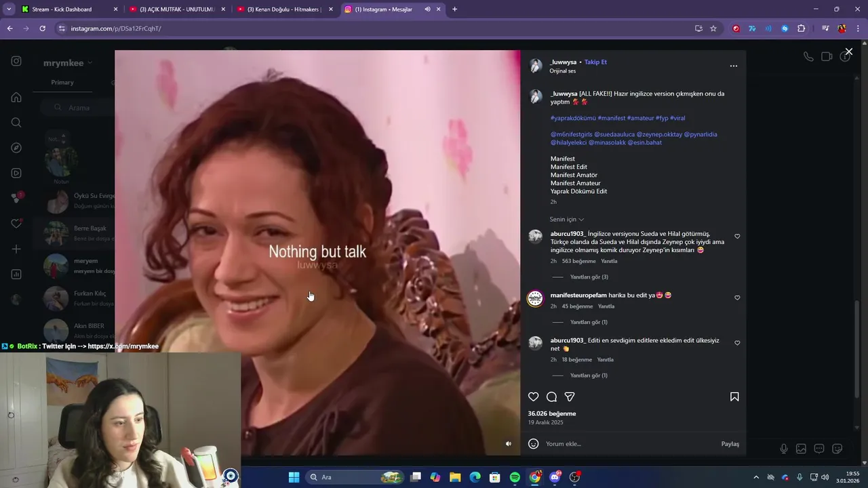Image resolution: width=868 pixels, height=488 pixels.
Task: Toggle the video sound via the speaker icon
Action: 509,444
